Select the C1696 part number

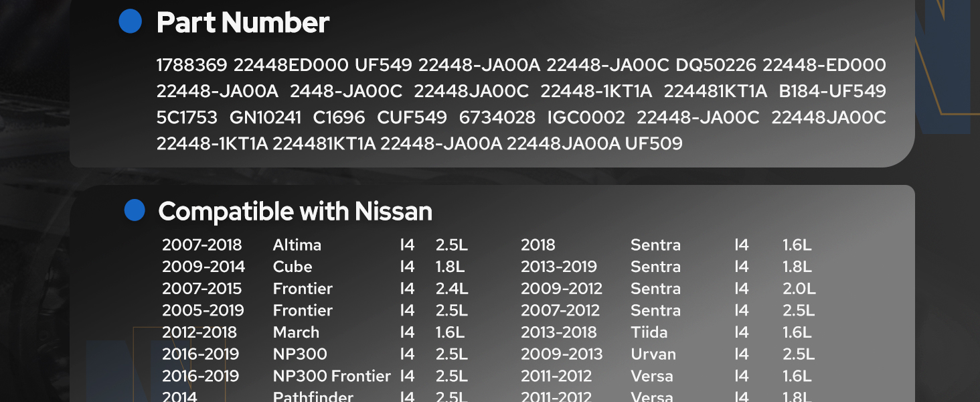click(x=339, y=118)
